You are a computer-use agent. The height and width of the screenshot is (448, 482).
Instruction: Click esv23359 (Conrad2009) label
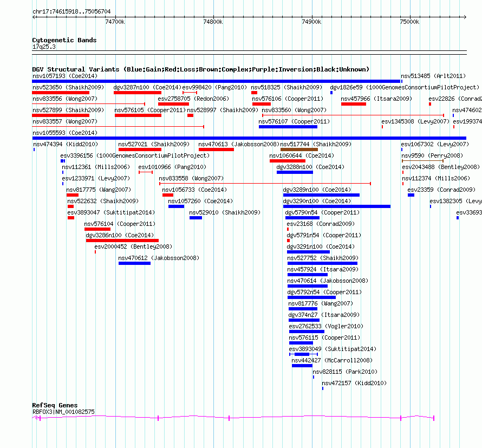(441, 190)
